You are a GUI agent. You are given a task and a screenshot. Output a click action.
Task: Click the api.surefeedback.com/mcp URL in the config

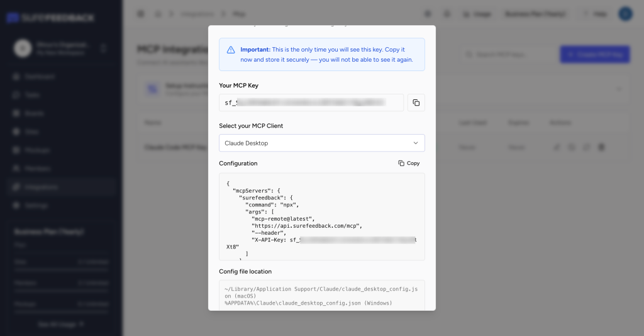(307, 226)
